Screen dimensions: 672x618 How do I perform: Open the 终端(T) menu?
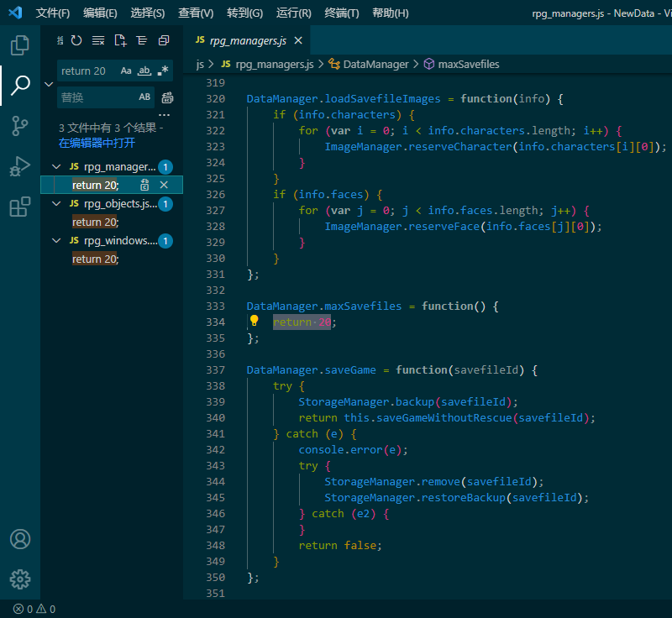[342, 13]
